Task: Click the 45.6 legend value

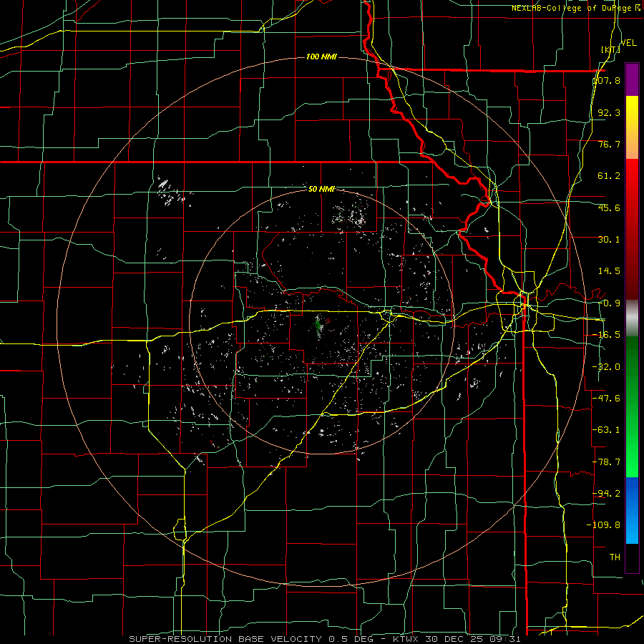Action: (609, 208)
